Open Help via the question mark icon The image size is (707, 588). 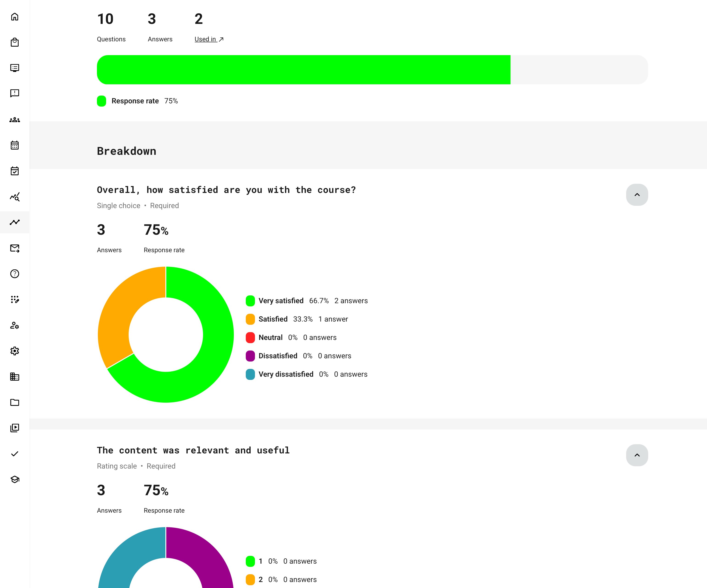click(15, 274)
